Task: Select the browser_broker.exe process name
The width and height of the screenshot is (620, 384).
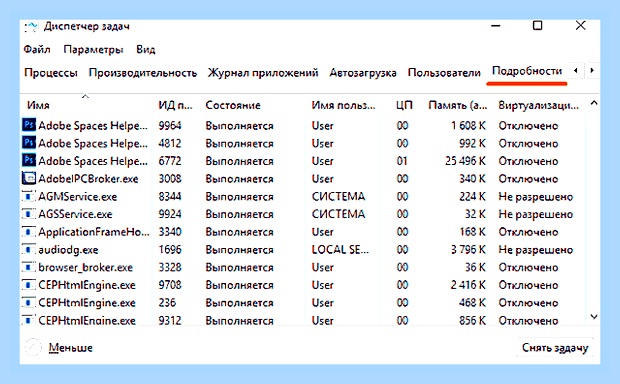Action: [x=85, y=268]
